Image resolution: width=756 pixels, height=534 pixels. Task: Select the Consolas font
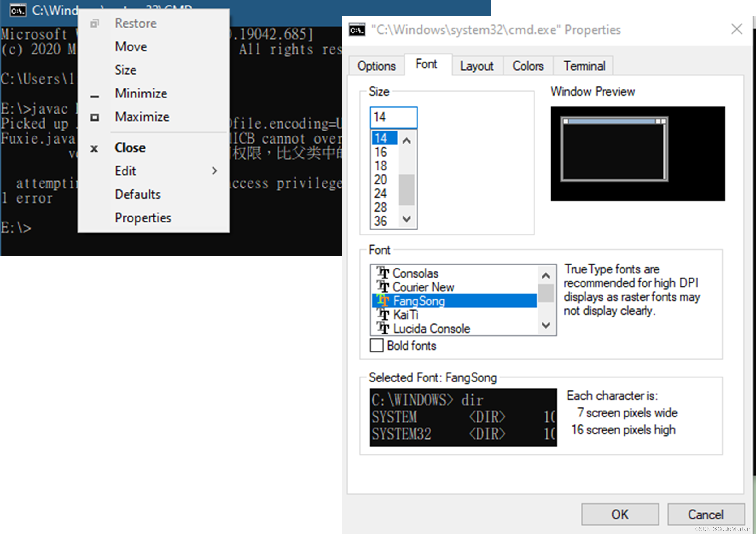454,273
